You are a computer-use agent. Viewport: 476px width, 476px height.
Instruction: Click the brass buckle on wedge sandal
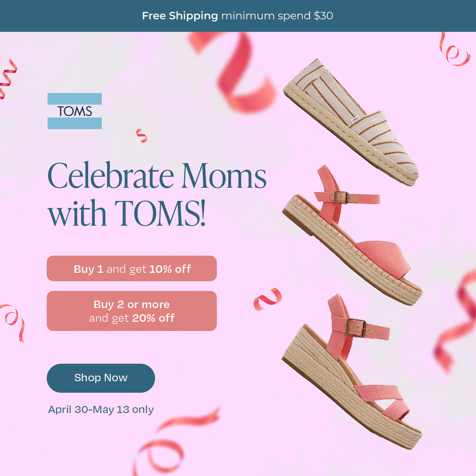[x=356, y=327]
